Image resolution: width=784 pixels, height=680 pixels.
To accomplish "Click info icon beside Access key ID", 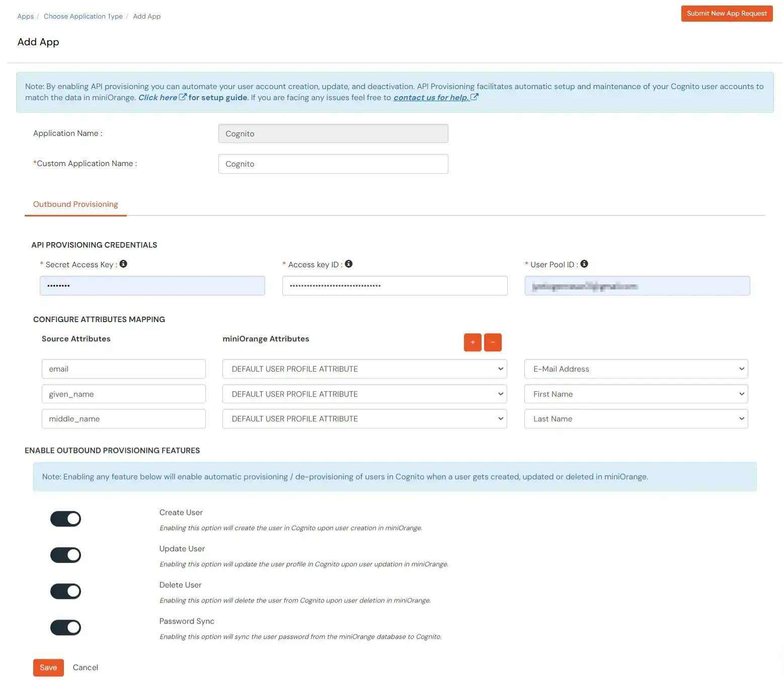I will [x=349, y=264].
